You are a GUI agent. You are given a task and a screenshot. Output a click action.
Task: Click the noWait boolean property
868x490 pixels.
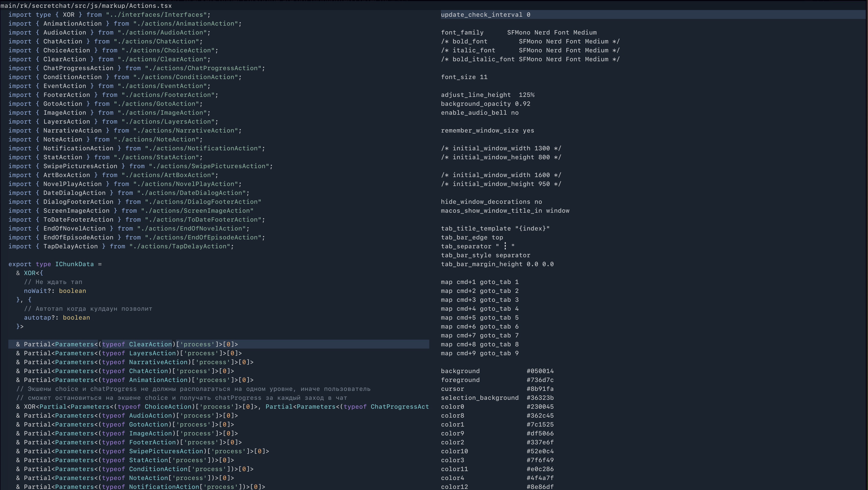[55, 290]
